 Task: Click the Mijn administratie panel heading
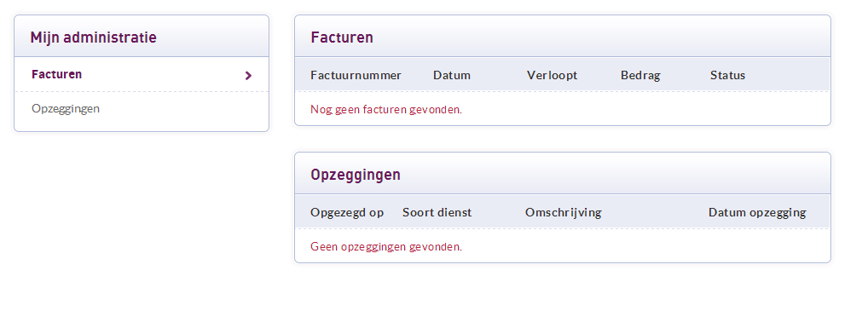pos(93,37)
